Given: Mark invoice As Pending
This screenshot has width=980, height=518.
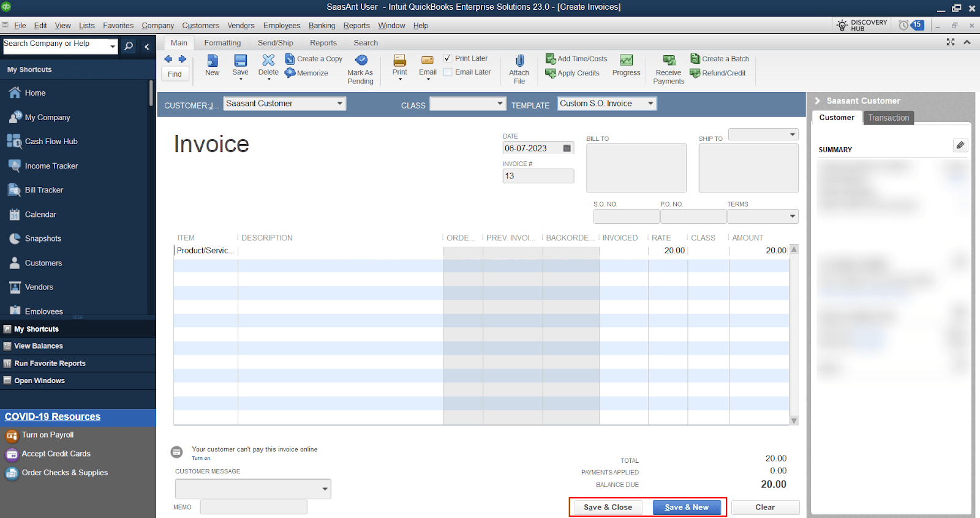Looking at the screenshot, I should (361, 69).
